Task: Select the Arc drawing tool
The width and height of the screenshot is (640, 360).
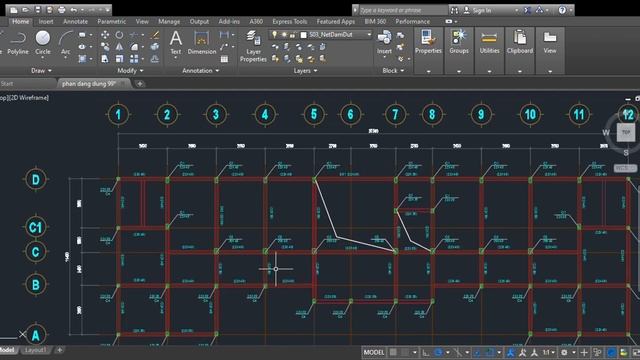Action: pyautogui.click(x=65, y=43)
